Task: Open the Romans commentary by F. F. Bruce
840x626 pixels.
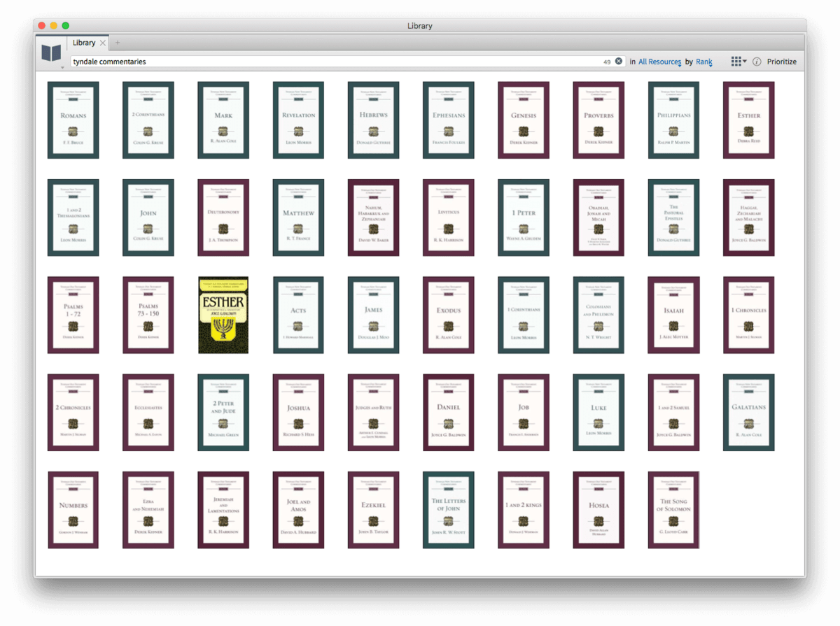Action: [73, 120]
